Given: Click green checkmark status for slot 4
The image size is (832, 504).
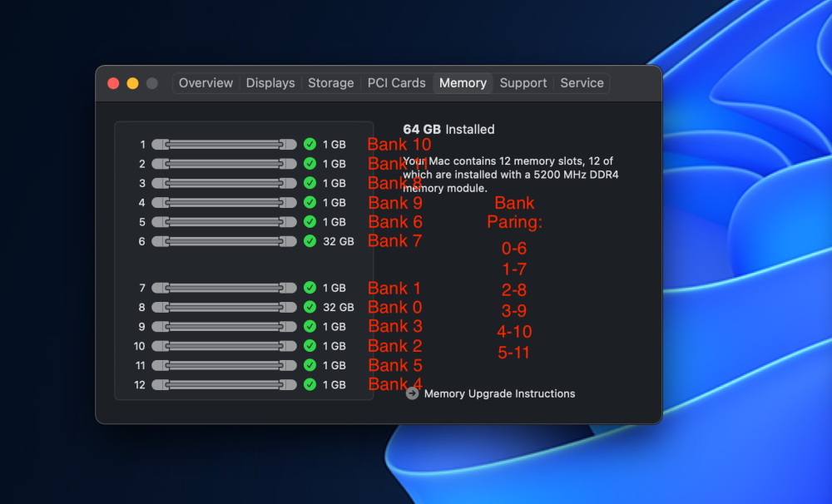Looking at the screenshot, I should point(310,203).
